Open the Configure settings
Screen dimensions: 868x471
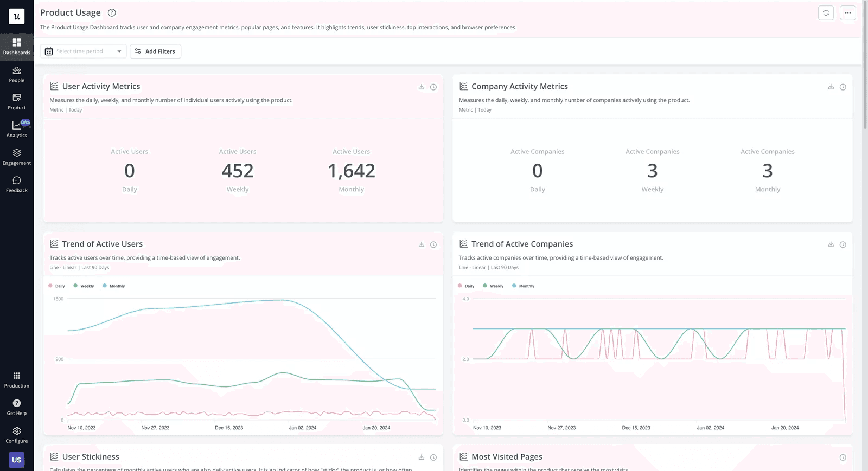click(x=17, y=435)
